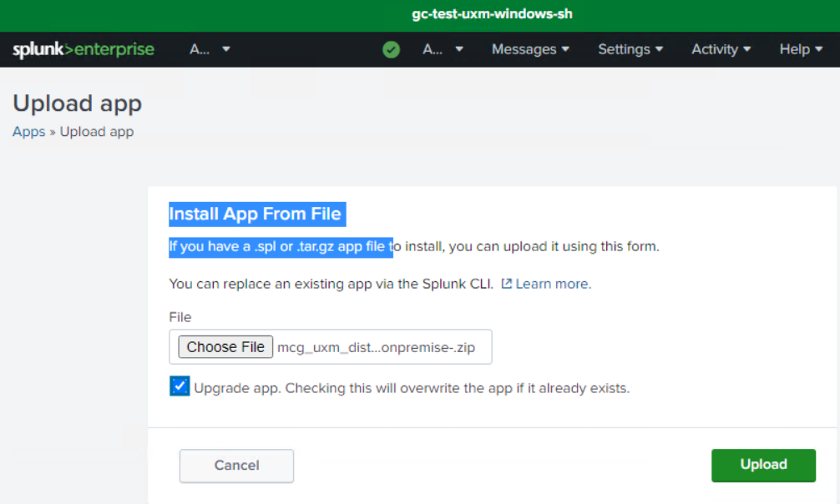This screenshot has width=840, height=504.
Task: Expand the app selector dropdown beside the logo
Action: (210, 50)
